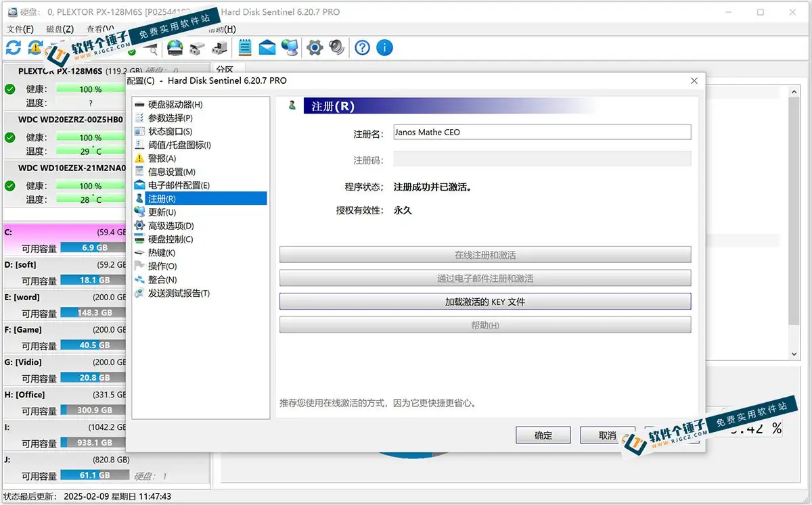This screenshot has height=505, width=812.
Task: Click the speaker sound icon in toolbar
Action: pos(336,47)
